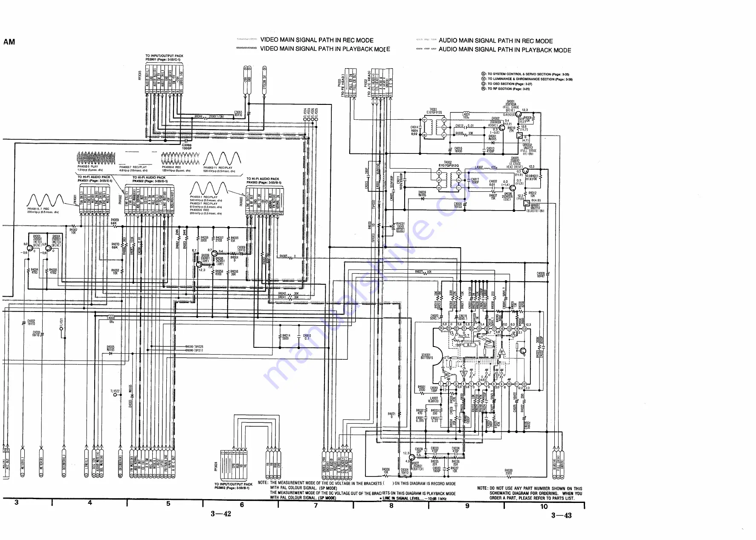Click the 'R4004 4700' resistor label

34,271
